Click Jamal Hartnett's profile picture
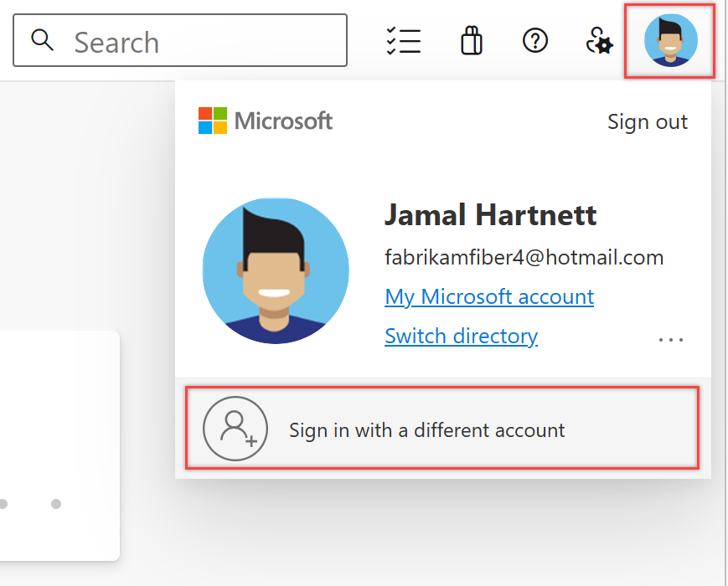 click(x=275, y=270)
